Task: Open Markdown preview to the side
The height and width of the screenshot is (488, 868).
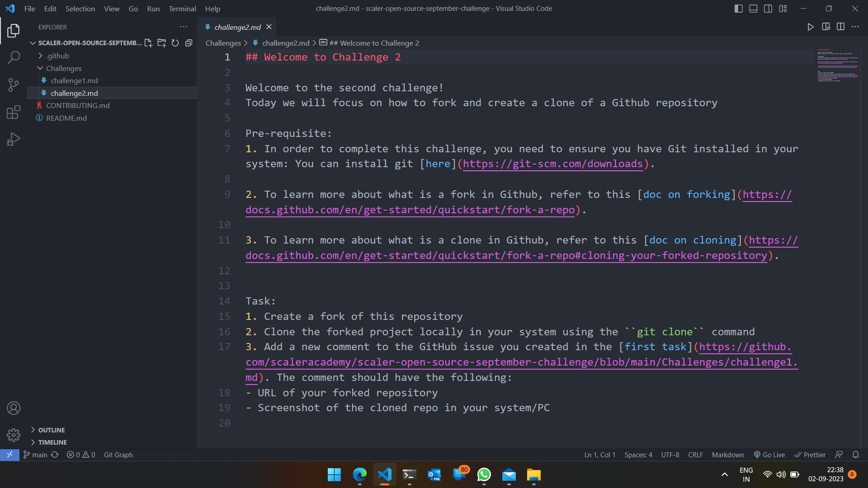Action: click(826, 27)
